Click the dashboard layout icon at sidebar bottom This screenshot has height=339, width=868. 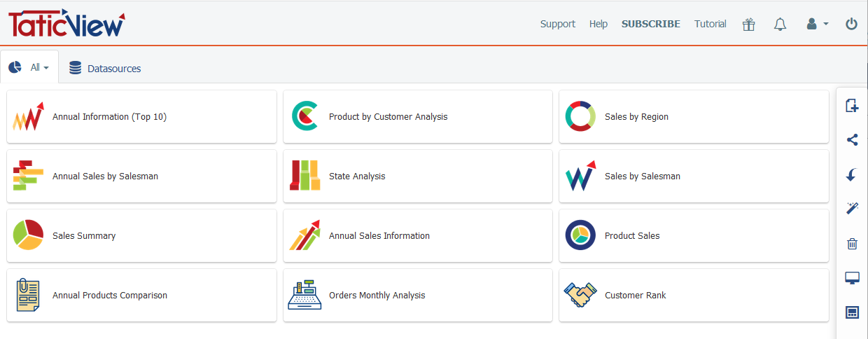(852, 312)
